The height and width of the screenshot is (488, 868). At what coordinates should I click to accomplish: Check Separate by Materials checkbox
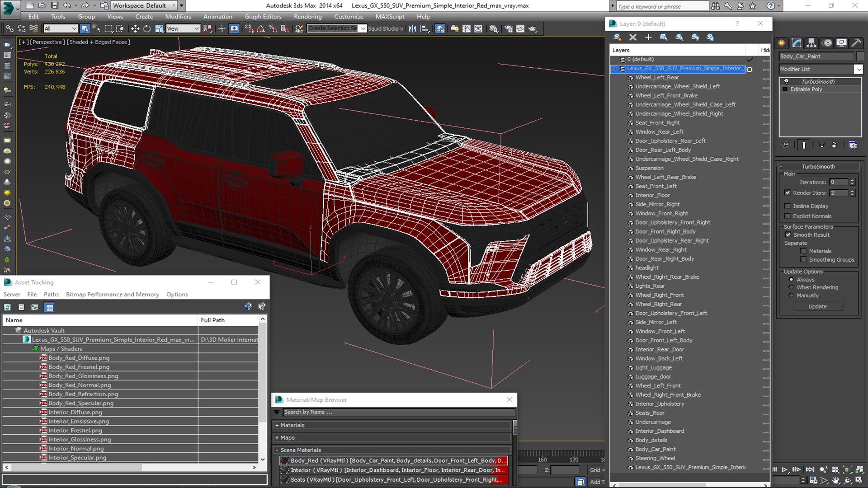click(x=803, y=251)
